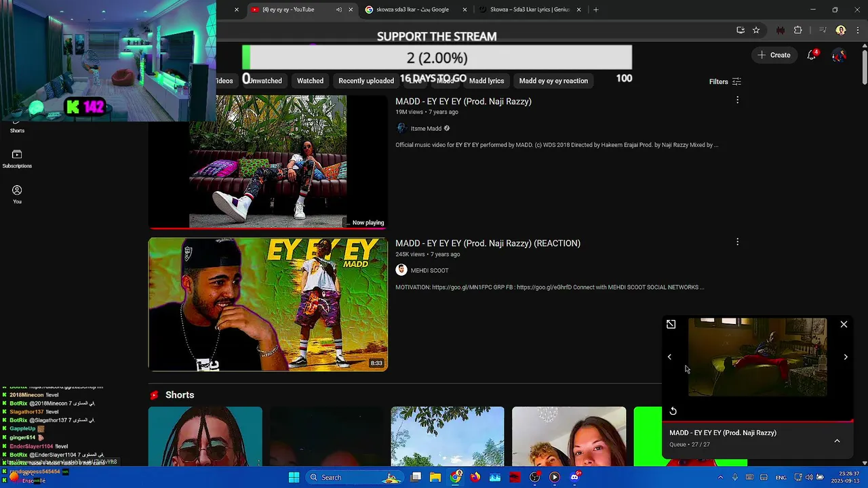Expand the miniplayer queue panel
The height and width of the screenshot is (488, 868).
pos(837,441)
